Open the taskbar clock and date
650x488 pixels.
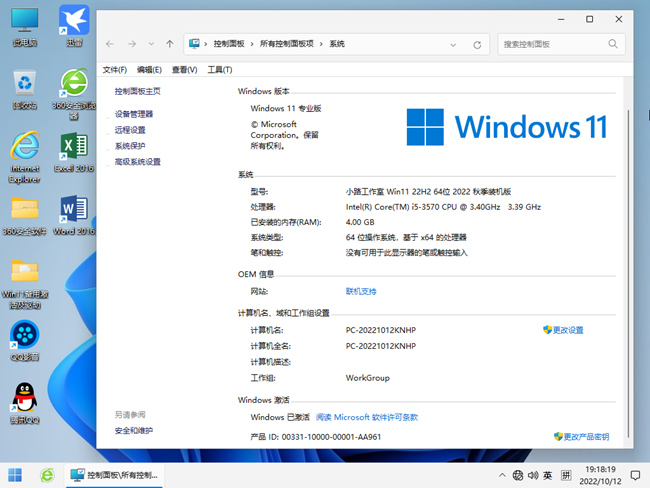[600, 475]
